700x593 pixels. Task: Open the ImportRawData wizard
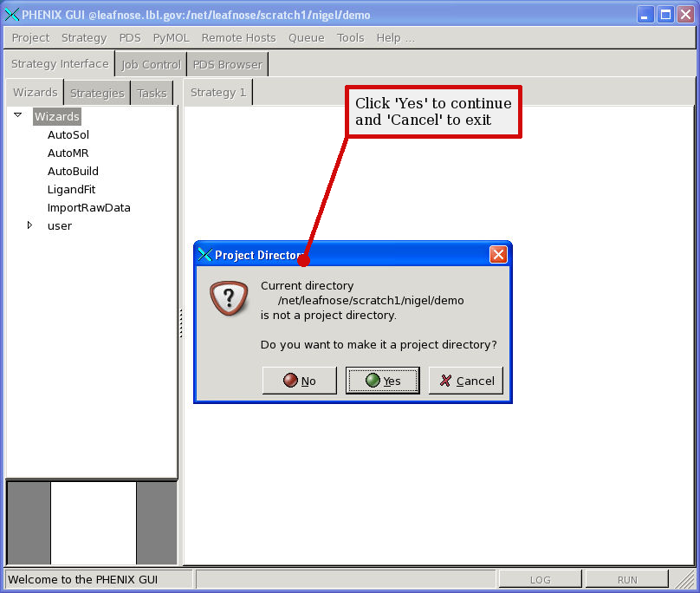[88, 207]
